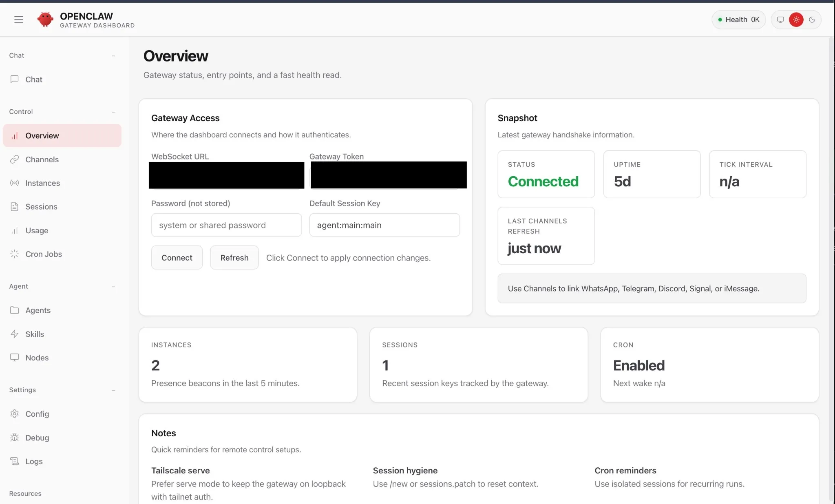The image size is (835, 504).
Task: Click the 'just now' refresh value
Action: click(534, 248)
